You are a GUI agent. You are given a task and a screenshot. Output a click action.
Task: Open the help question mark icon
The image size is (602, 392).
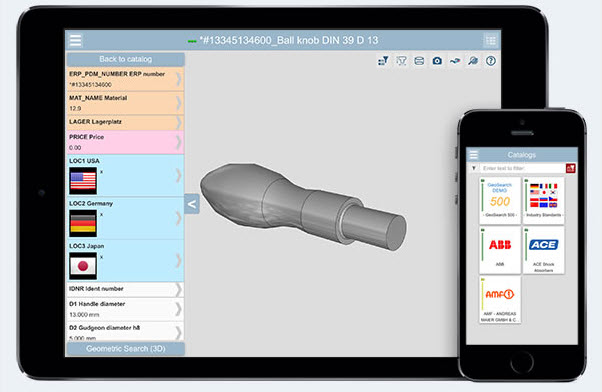coord(491,61)
